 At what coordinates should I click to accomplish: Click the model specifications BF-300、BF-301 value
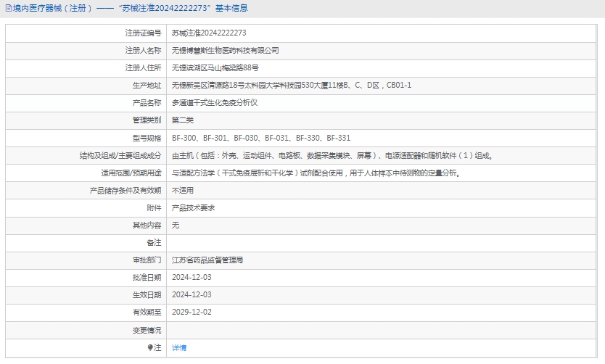tap(260, 138)
